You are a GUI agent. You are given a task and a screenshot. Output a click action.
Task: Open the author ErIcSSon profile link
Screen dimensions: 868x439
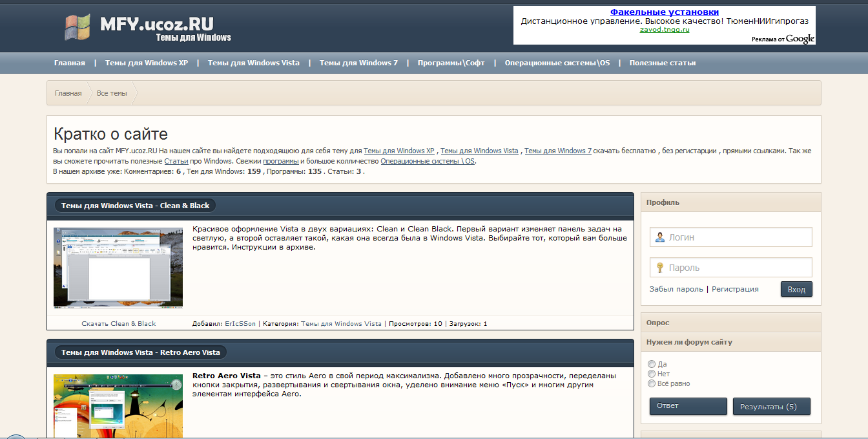click(x=240, y=323)
